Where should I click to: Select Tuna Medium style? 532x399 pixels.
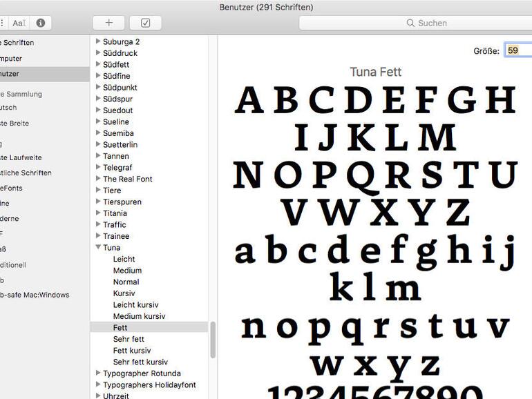pos(127,271)
